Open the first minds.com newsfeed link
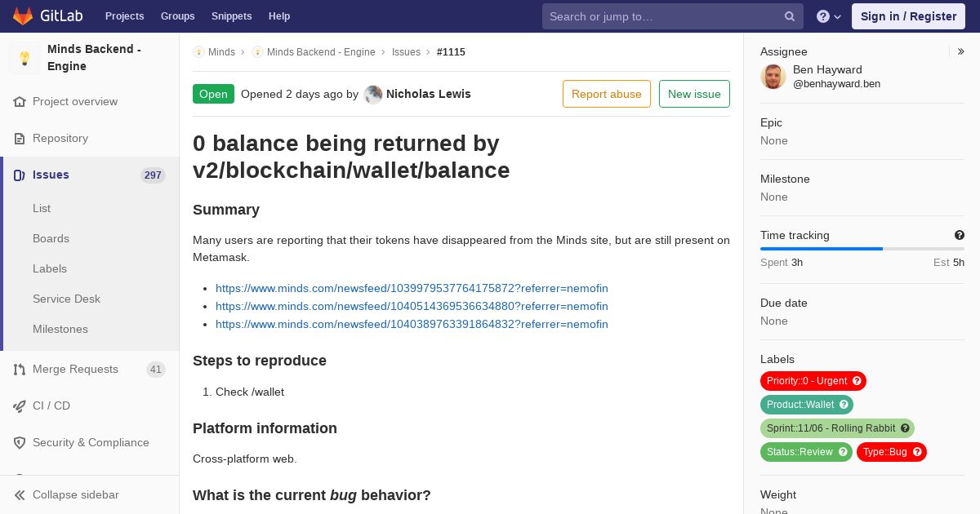The width and height of the screenshot is (980, 514). (x=412, y=288)
